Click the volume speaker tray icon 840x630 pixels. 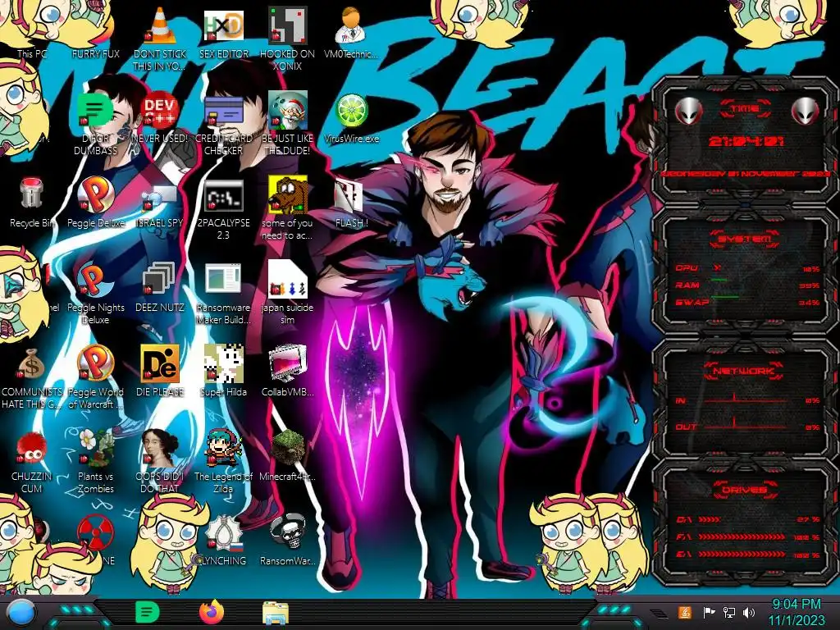(x=749, y=612)
